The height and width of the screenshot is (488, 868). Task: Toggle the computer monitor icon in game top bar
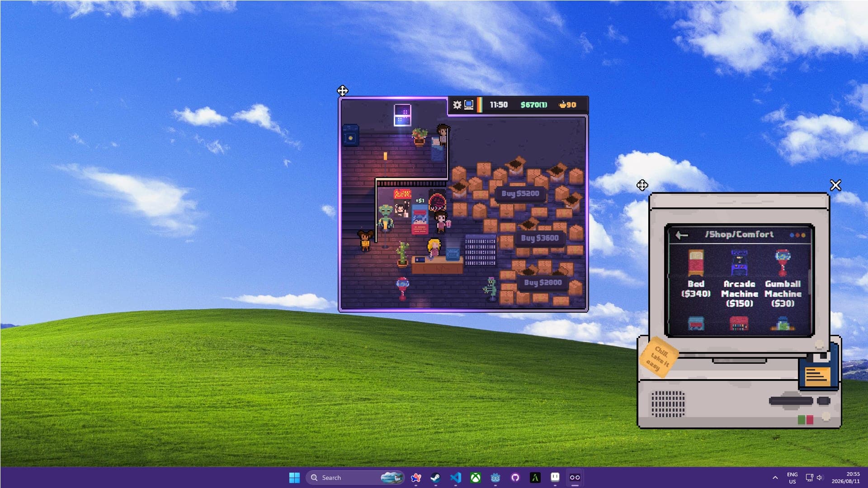(469, 105)
